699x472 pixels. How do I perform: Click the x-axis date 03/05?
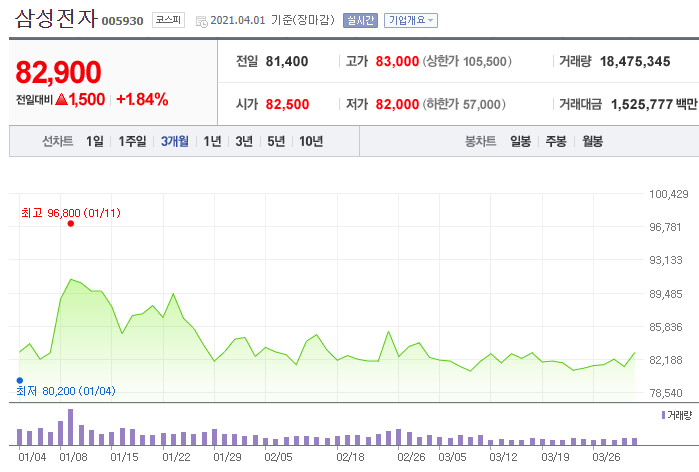click(x=452, y=457)
